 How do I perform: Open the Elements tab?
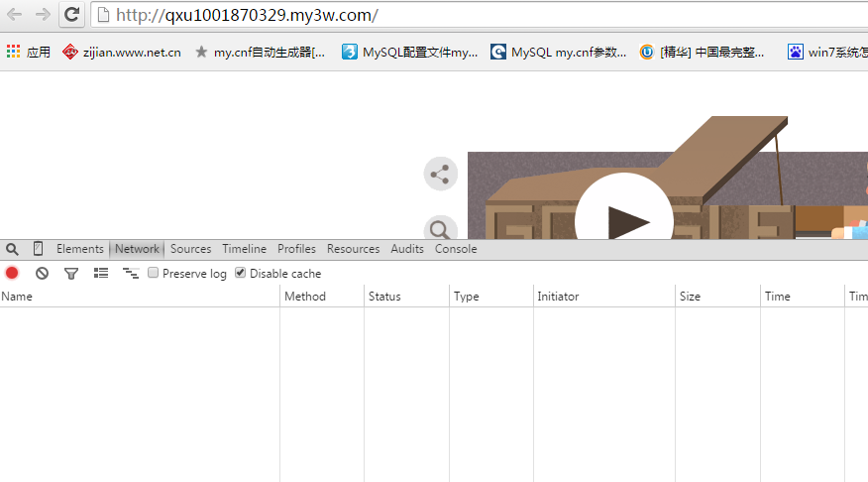click(79, 249)
